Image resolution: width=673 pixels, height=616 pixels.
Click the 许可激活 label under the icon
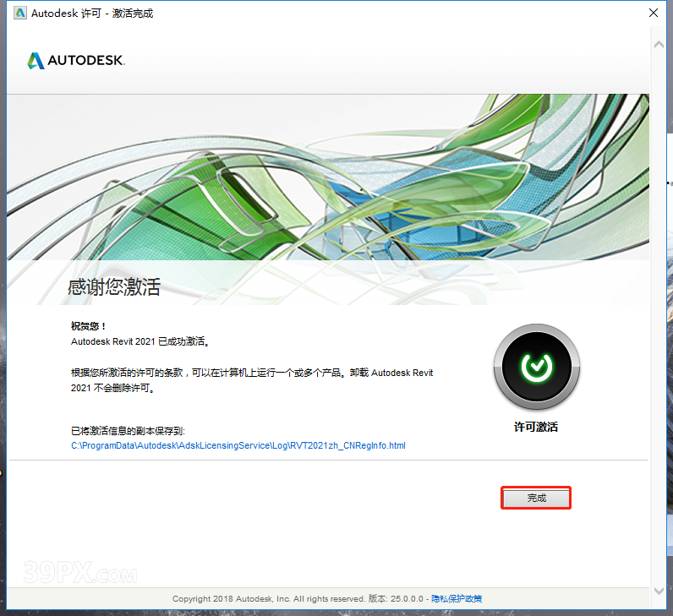(x=536, y=427)
